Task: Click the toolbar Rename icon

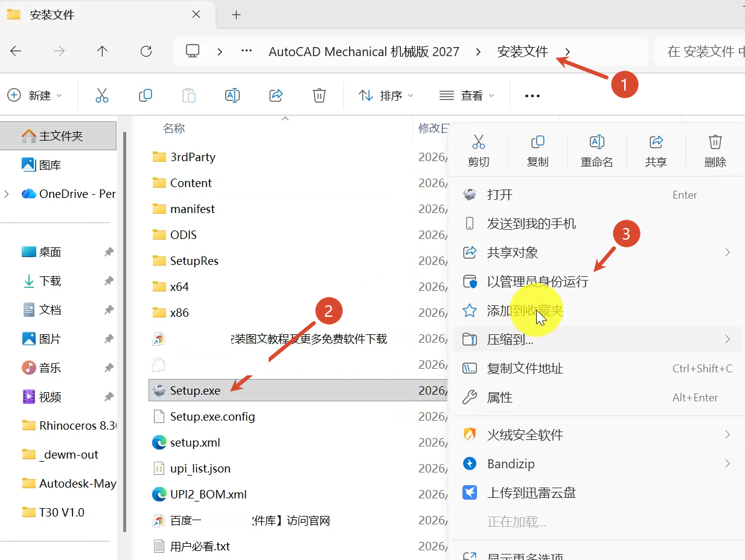Action: (x=232, y=95)
